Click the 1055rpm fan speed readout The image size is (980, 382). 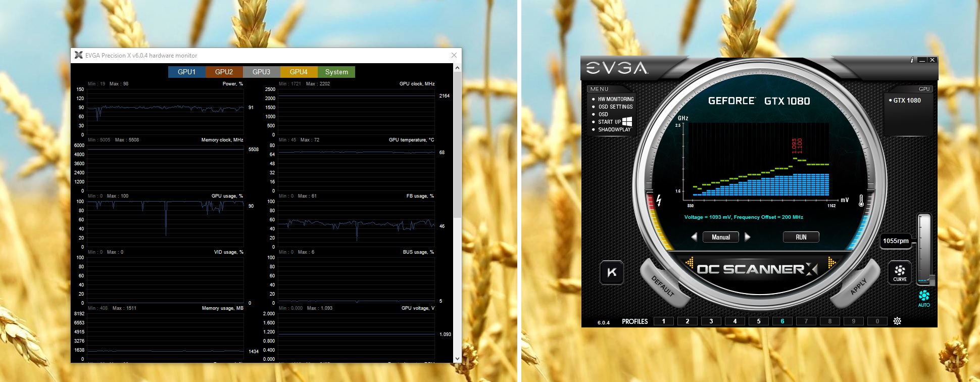896,241
